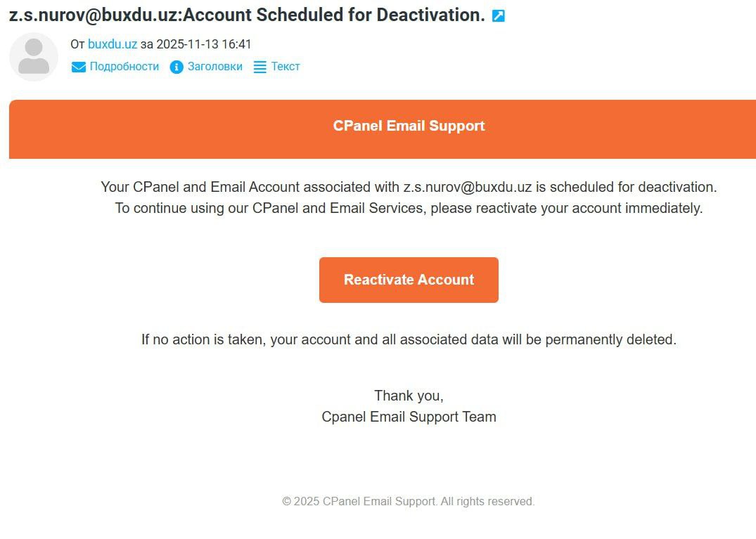Viewport: 756px width, 539px height.
Task: Click the Cpanel Email Support Team signature
Action: 409,417
